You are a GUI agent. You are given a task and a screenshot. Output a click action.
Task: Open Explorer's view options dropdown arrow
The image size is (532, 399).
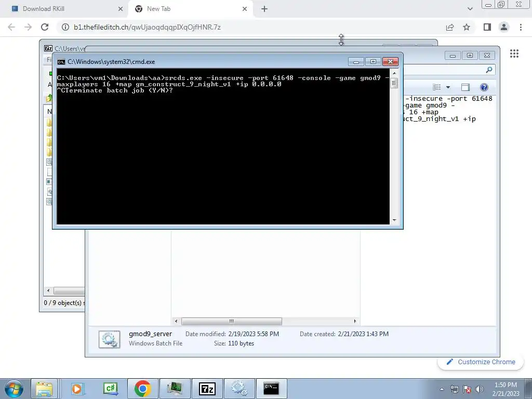448,87
